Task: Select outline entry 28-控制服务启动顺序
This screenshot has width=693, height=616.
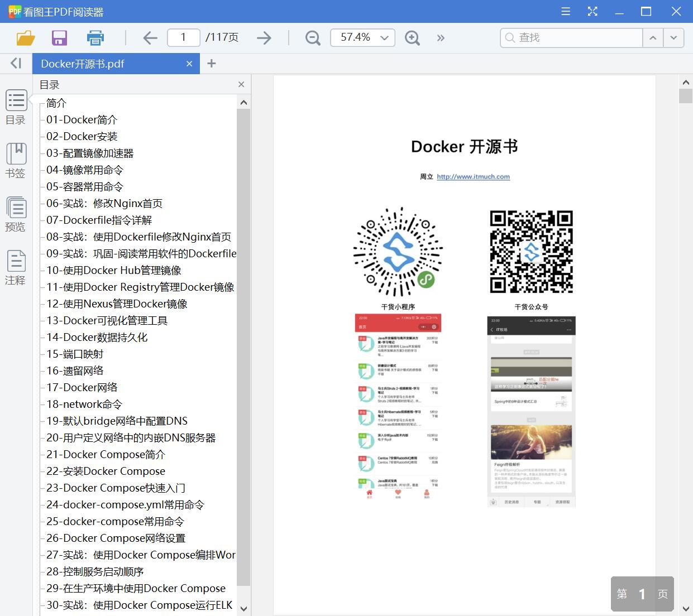Action: (95, 572)
